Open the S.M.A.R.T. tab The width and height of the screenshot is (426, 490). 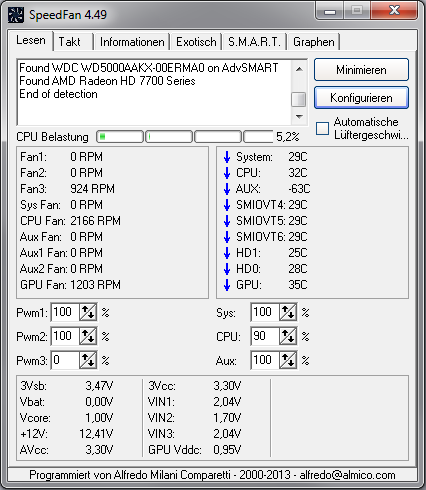(x=254, y=42)
